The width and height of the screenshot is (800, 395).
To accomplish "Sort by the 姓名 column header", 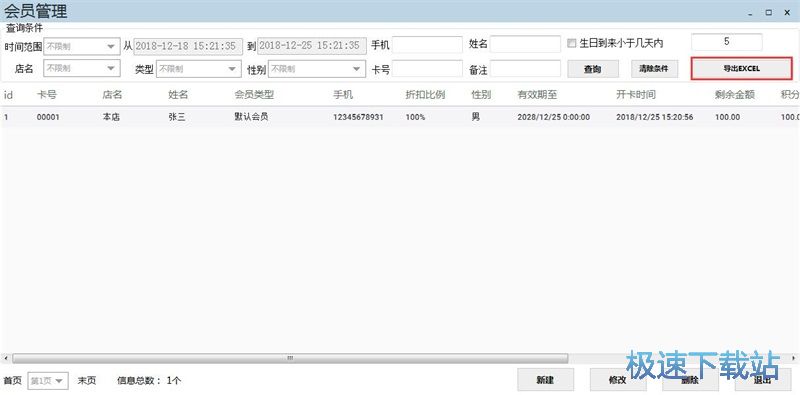I will pyautogui.click(x=178, y=95).
